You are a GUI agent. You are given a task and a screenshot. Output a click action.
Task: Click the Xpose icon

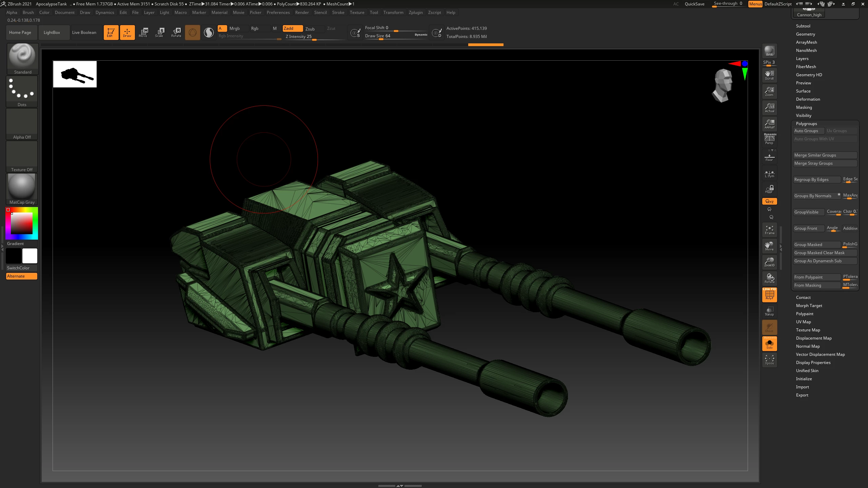(x=769, y=360)
